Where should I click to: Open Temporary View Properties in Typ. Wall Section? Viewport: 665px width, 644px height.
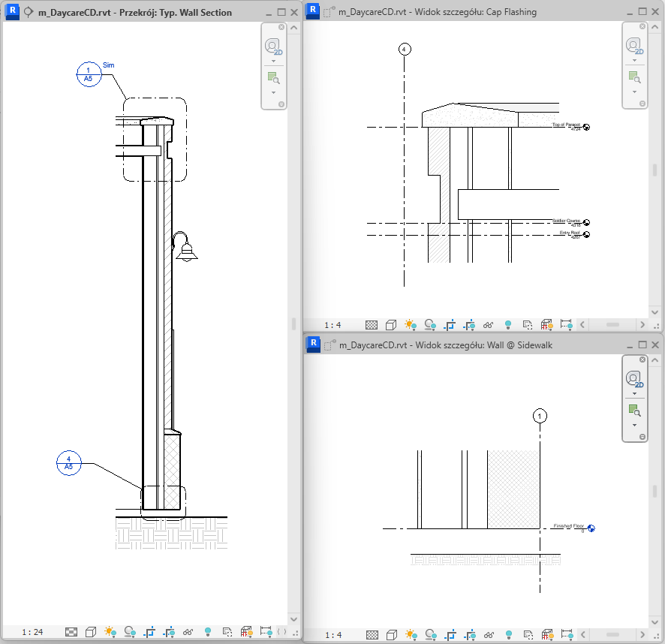227,632
